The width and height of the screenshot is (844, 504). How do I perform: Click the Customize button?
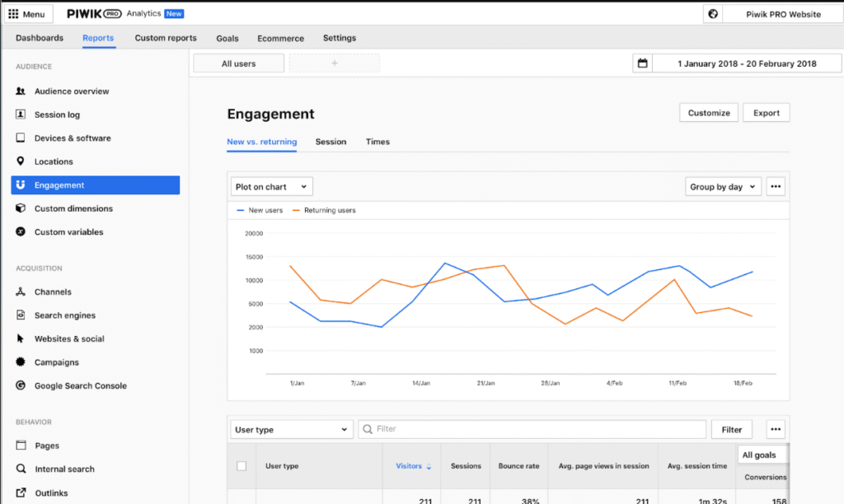tap(709, 113)
